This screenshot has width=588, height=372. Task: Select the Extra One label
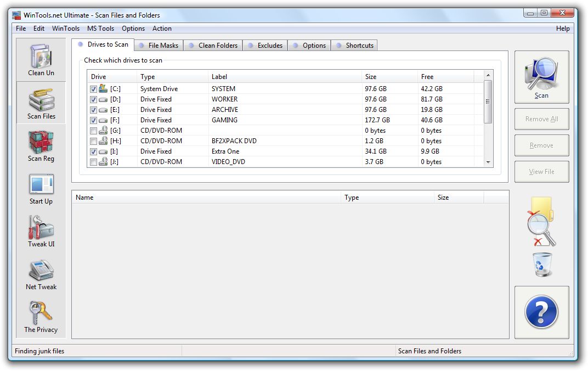pos(225,151)
